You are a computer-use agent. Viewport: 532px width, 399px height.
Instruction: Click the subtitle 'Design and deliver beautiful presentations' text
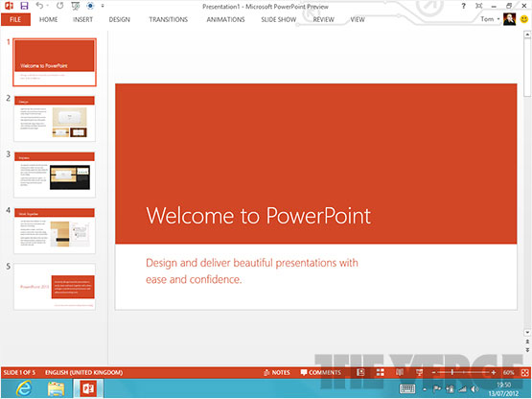coord(252,271)
